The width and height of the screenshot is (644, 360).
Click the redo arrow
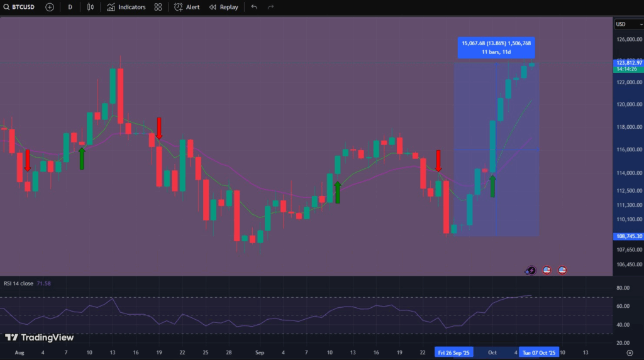click(271, 7)
